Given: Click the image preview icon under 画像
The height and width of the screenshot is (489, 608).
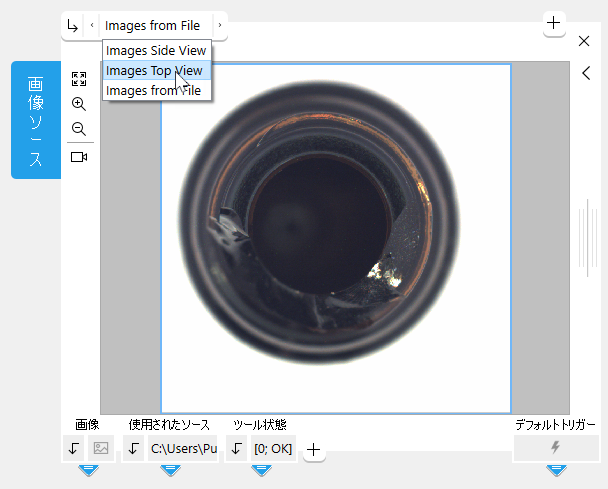Looking at the screenshot, I should point(101,449).
